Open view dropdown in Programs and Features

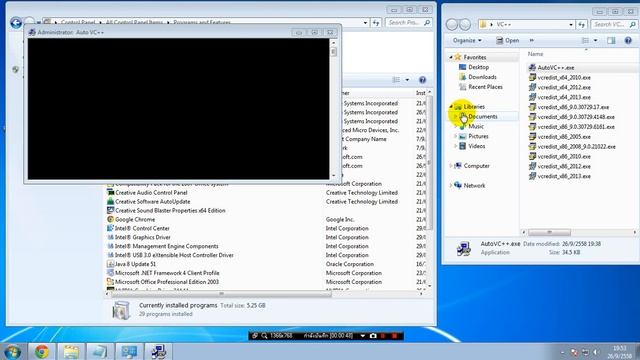(407, 80)
